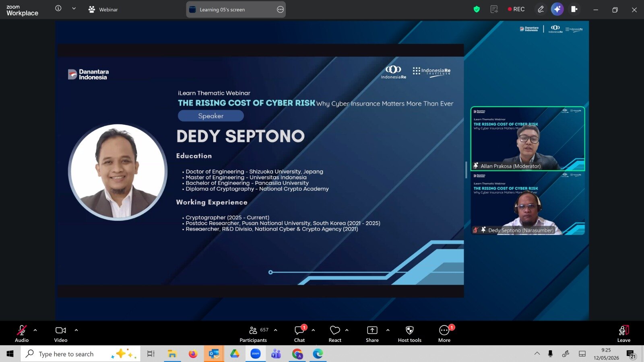Open the meeting info icon

tap(58, 8)
